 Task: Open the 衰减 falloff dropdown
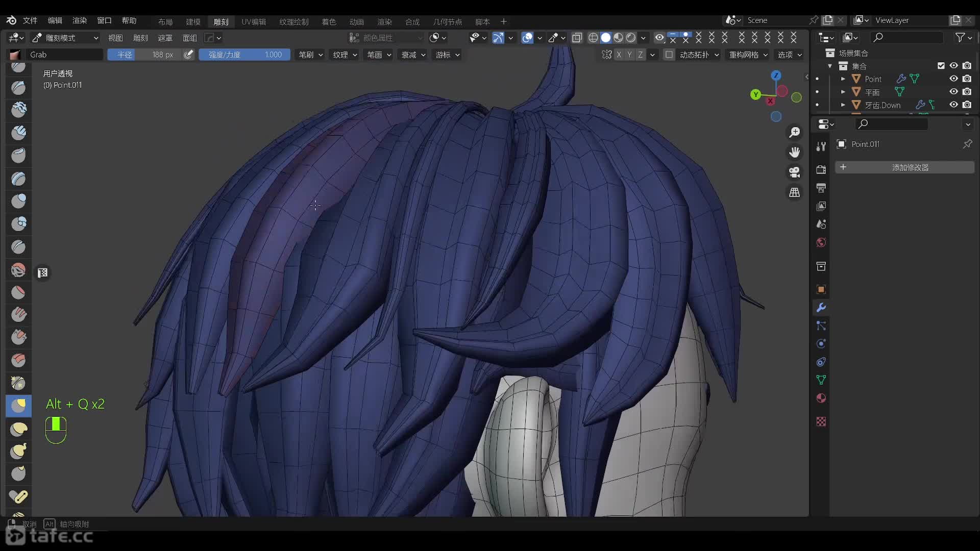click(413, 55)
